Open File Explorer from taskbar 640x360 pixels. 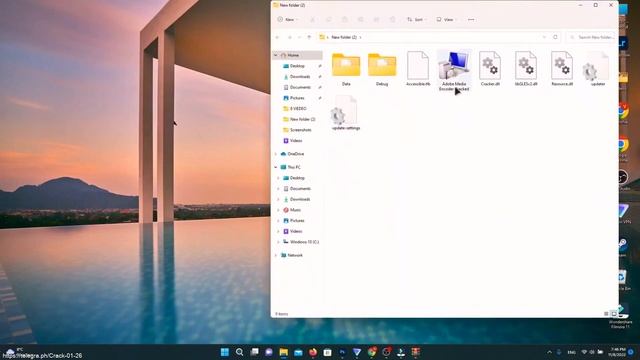pos(284,352)
